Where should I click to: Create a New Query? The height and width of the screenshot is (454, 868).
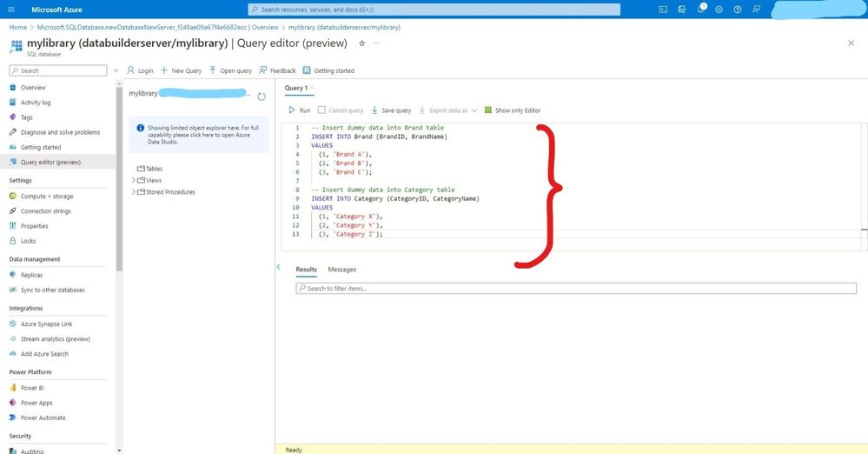[181, 70]
